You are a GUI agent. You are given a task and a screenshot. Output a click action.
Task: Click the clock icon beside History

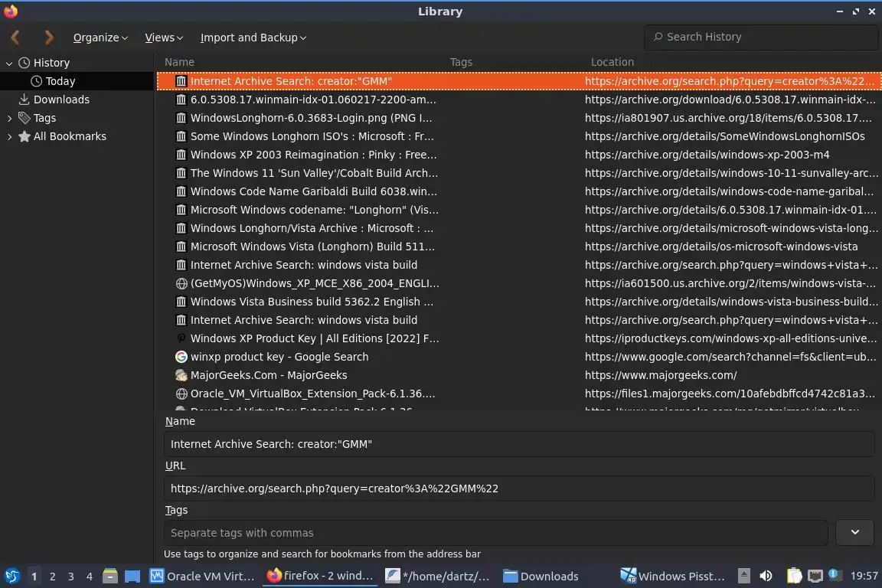tap(24, 63)
